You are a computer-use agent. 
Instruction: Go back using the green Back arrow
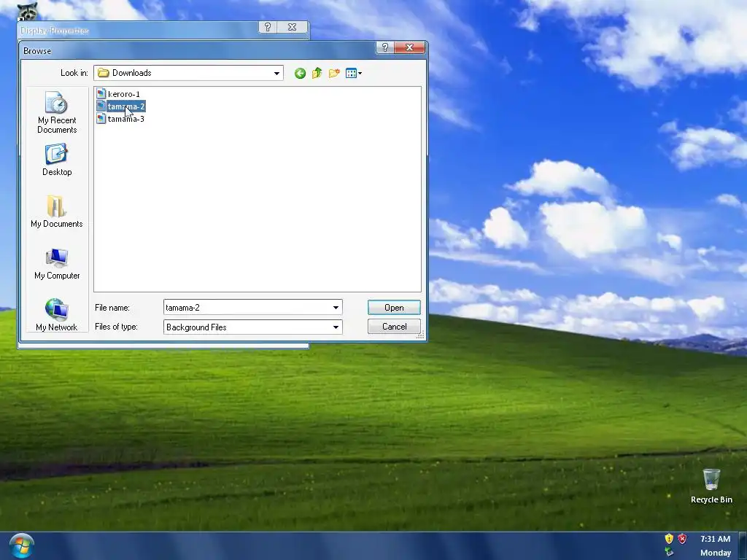click(x=300, y=74)
